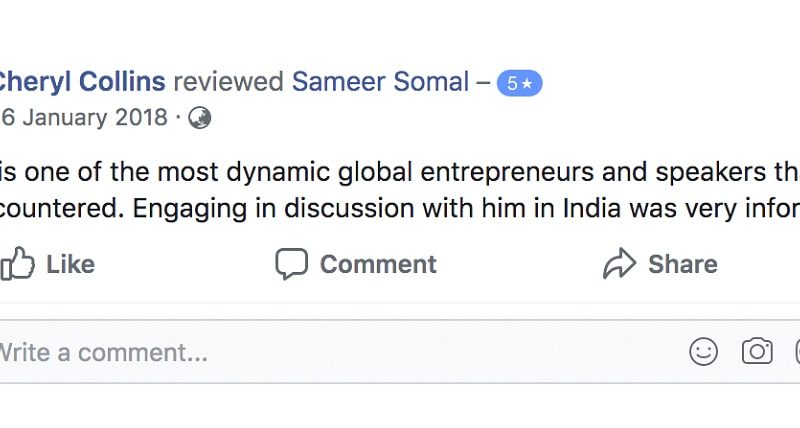Click the curved arrow Share icon
The width and height of the screenshot is (800, 428).
point(619,263)
